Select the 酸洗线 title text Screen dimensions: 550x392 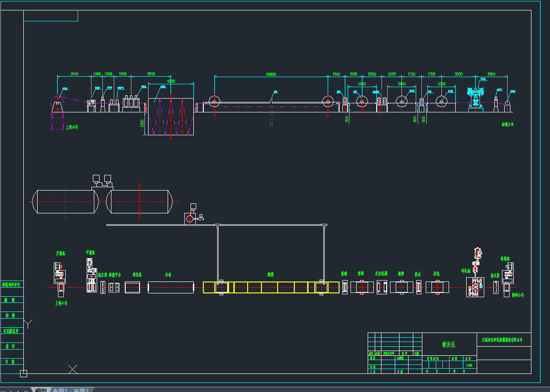click(x=449, y=344)
